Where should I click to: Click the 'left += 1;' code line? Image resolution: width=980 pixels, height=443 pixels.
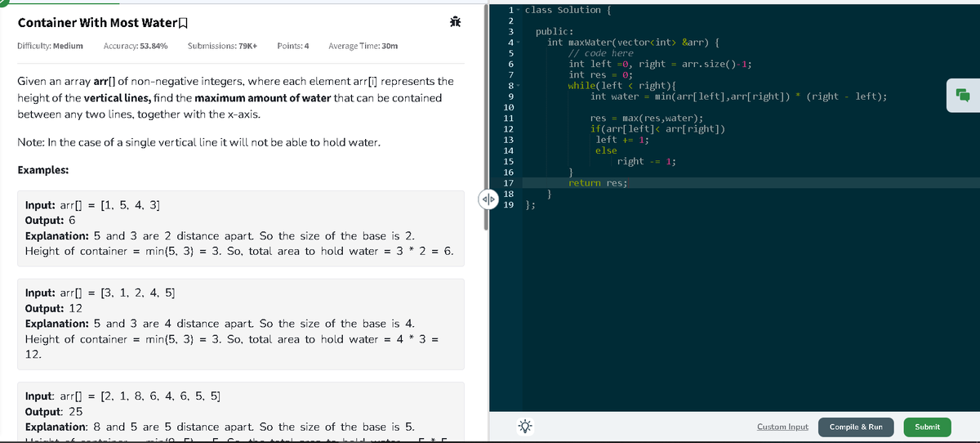point(621,140)
